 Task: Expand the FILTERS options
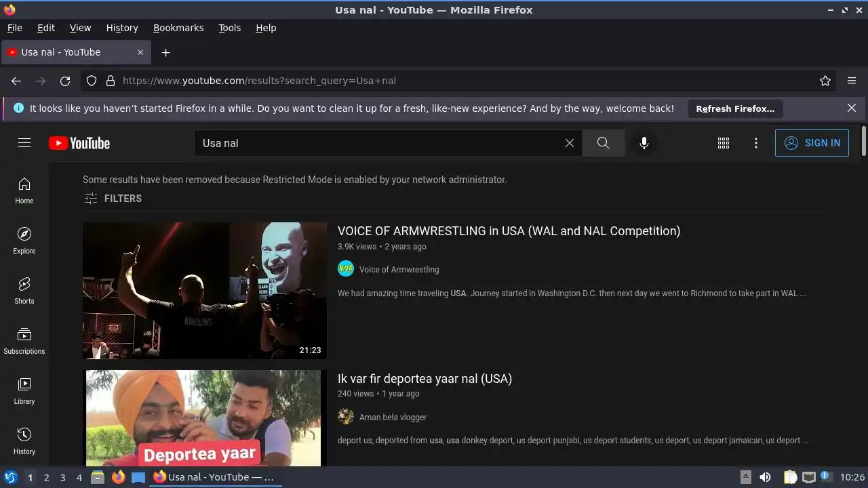(x=113, y=199)
